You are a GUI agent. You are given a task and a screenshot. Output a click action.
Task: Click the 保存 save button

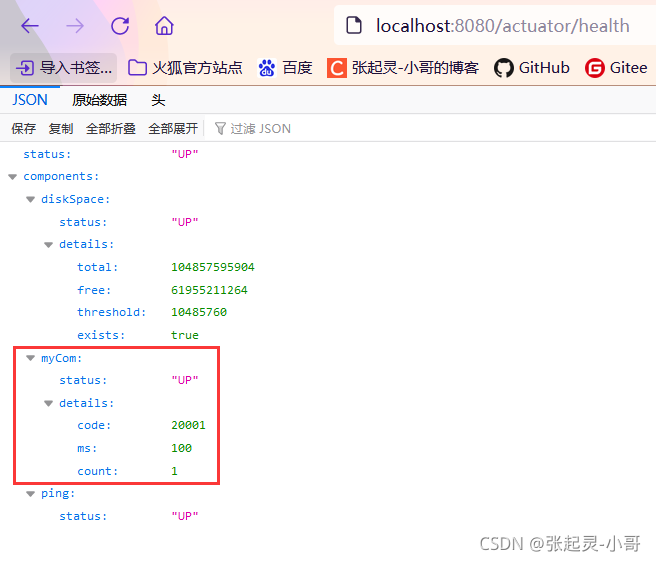(23, 128)
